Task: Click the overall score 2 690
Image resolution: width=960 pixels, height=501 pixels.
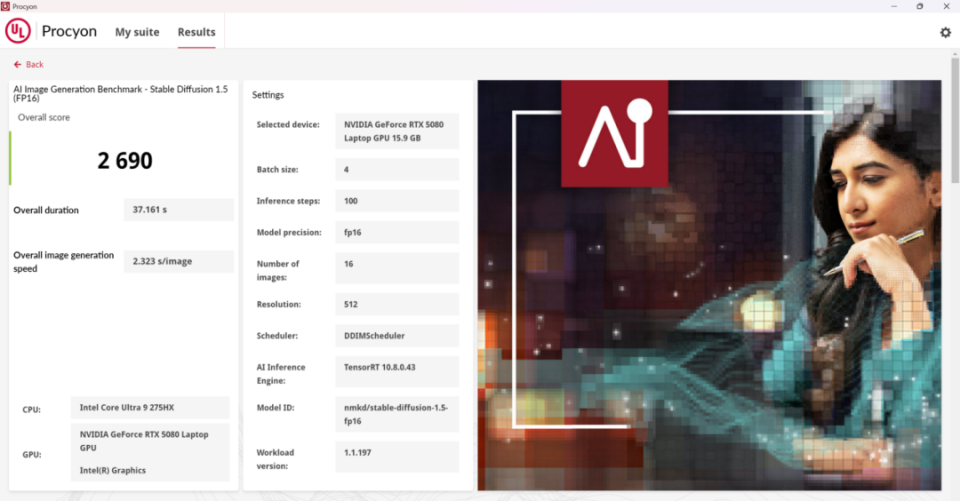Action: click(125, 160)
